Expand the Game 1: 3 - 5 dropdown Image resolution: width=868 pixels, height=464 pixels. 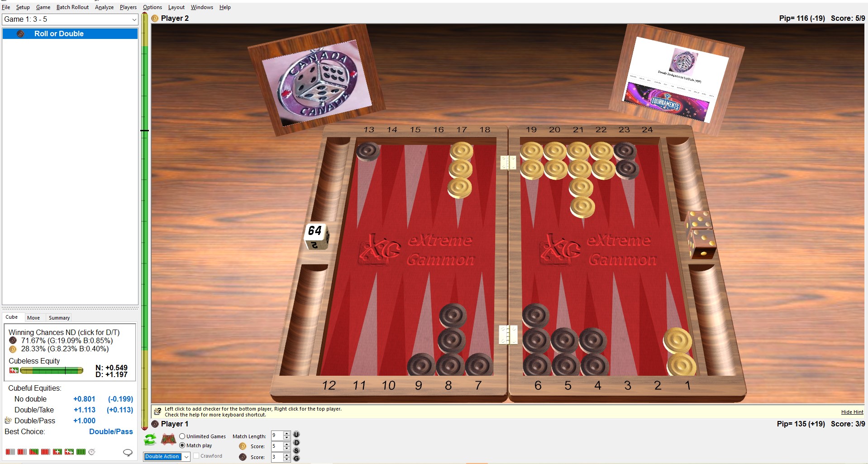134,19
